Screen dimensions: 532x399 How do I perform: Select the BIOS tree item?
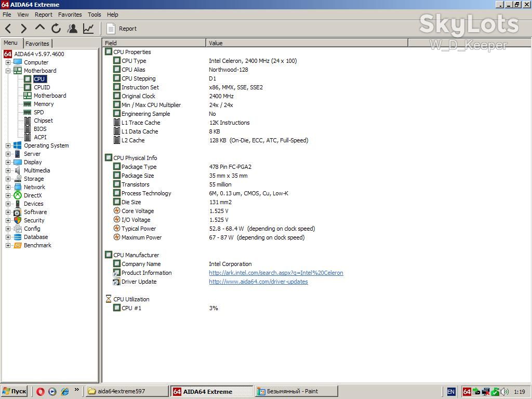pyautogui.click(x=40, y=129)
